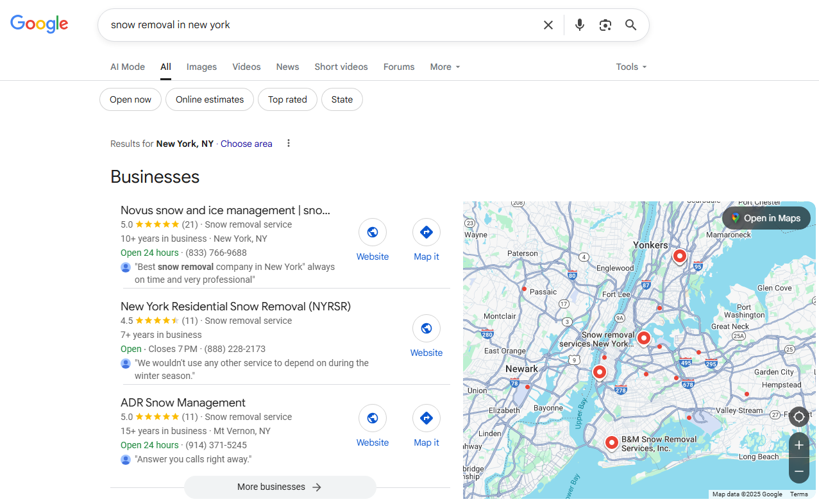Open the Website icon for ADR Snow Management
819x504 pixels.
point(372,418)
